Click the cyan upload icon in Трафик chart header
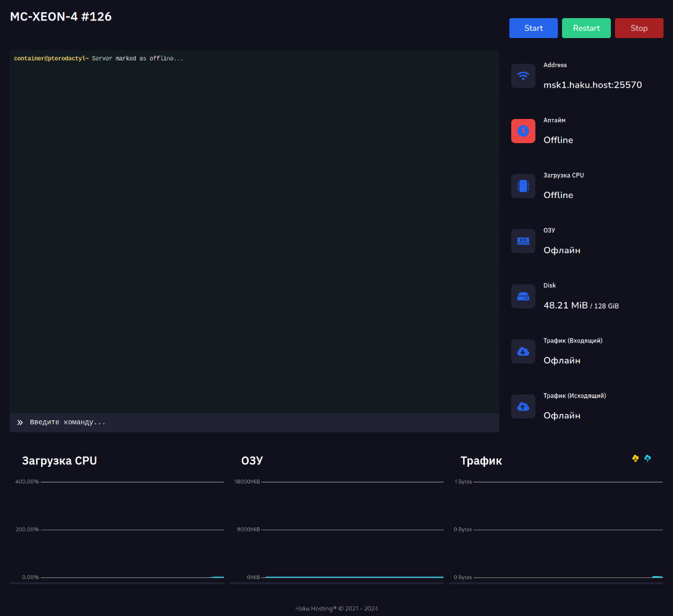Image resolution: width=673 pixels, height=616 pixels. coord(648,459)
